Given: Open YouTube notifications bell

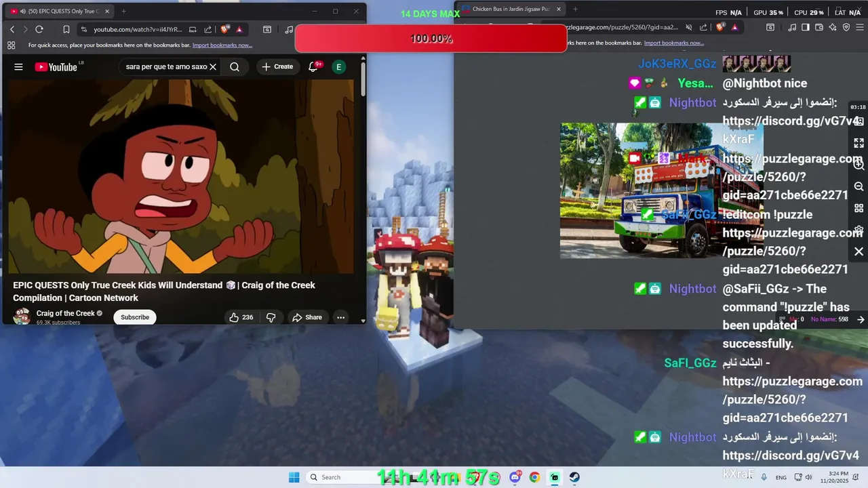Looking at the screenshot, I should (313, 66).
